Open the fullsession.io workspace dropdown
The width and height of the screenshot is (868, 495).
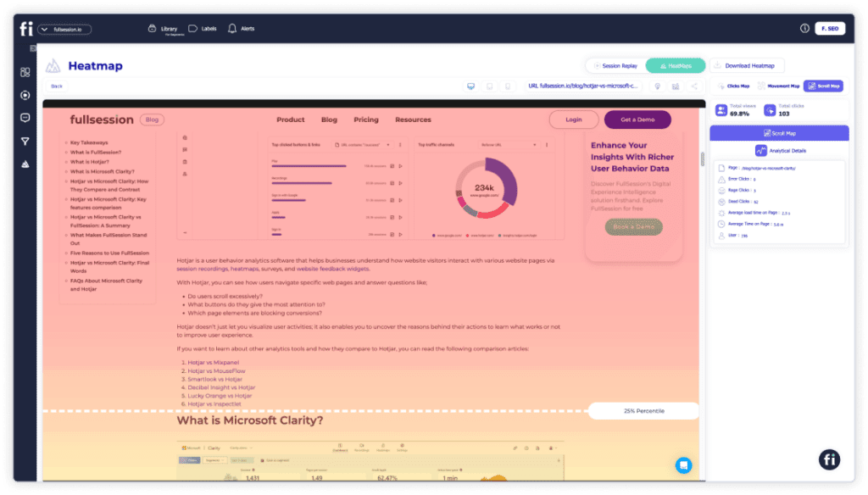[x=65, y=28]
